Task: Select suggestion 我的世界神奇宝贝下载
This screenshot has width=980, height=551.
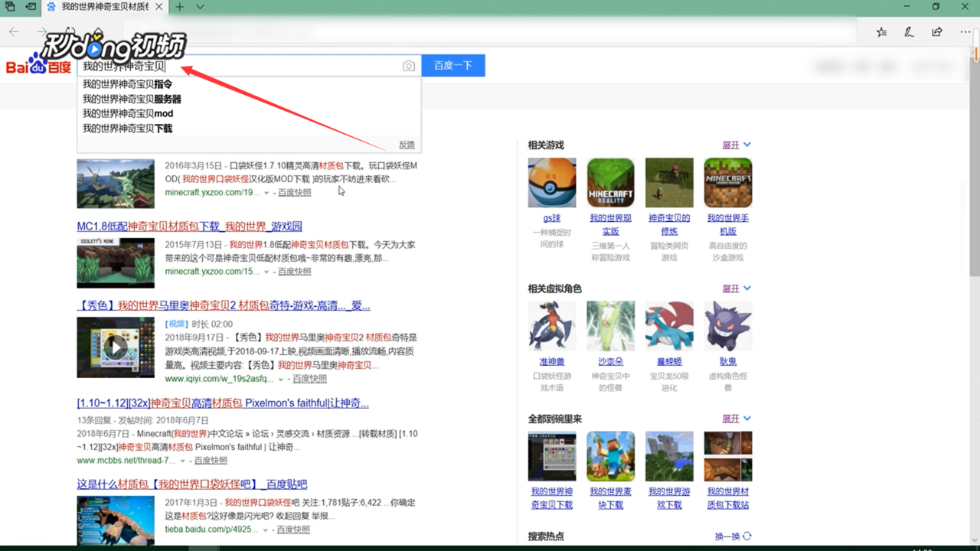Action: [x=249, y=129]
